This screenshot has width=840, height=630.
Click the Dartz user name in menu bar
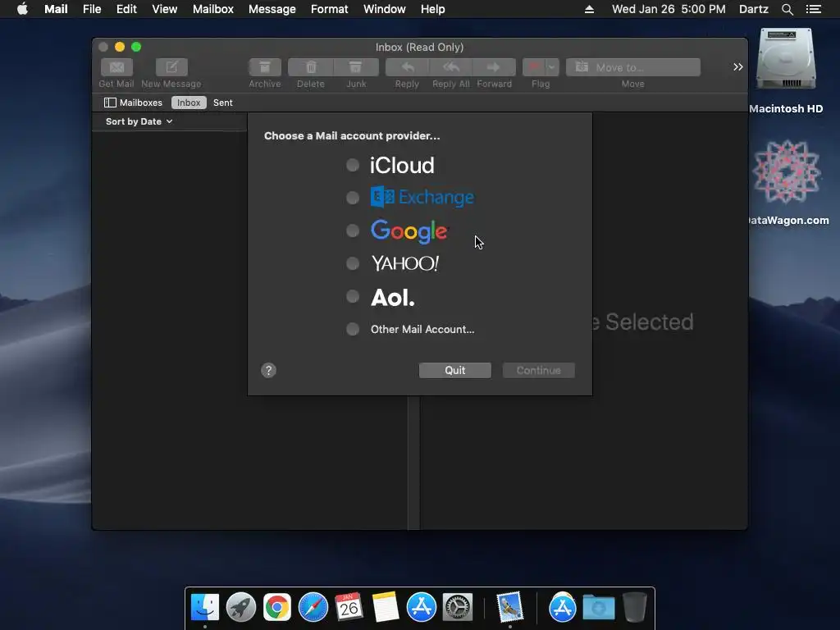754,9
